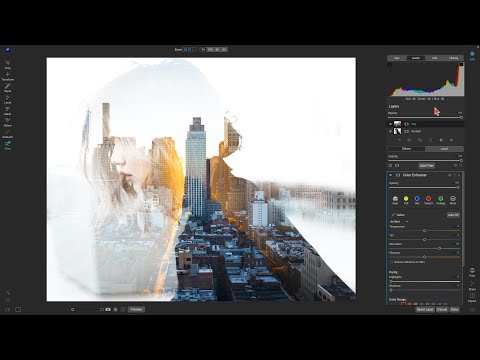Open the Color Enhancer filter mask icon
Screen dimensions: 480x360
(x=397, y=175)
